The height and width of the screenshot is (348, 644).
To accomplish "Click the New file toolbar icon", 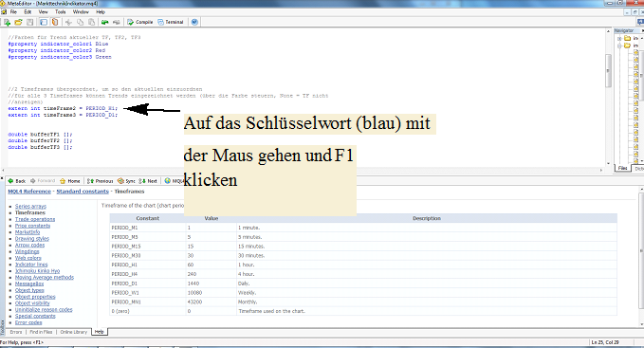I will click(x=7, y=22).
